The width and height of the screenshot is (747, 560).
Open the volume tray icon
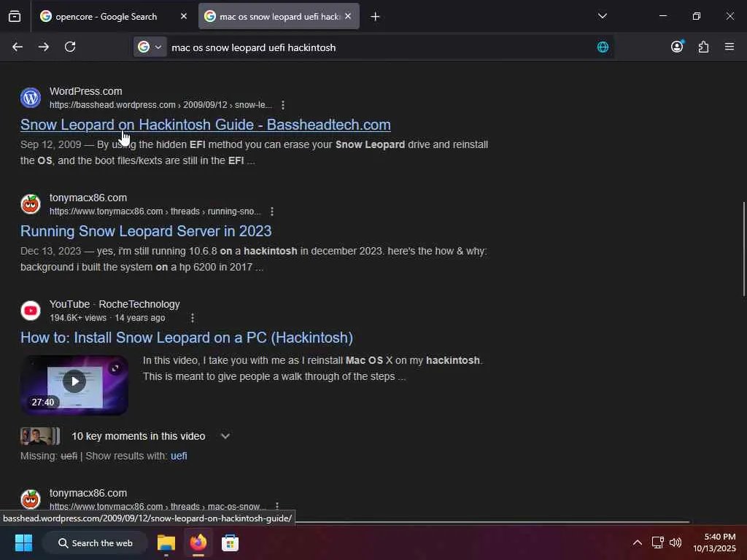point(676,542)
